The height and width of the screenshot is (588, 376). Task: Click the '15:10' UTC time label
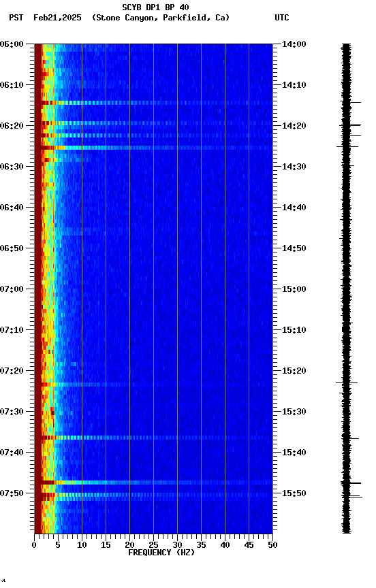(294, 330)
